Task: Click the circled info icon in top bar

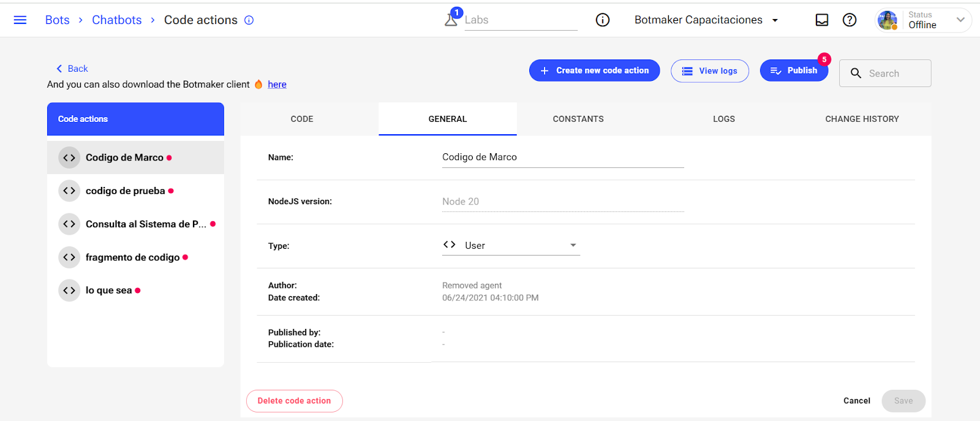Action: coord(603,20)
